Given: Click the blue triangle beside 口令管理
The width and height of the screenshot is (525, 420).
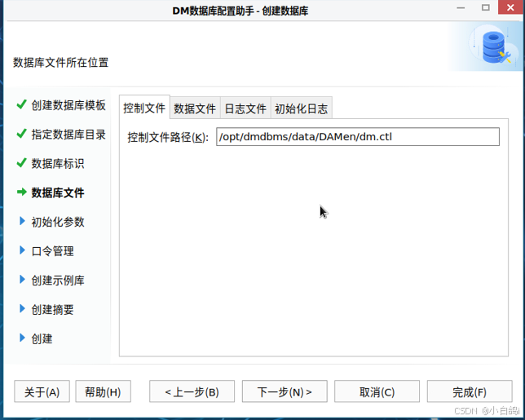Looking at the screenshot, I should point(23,250).
